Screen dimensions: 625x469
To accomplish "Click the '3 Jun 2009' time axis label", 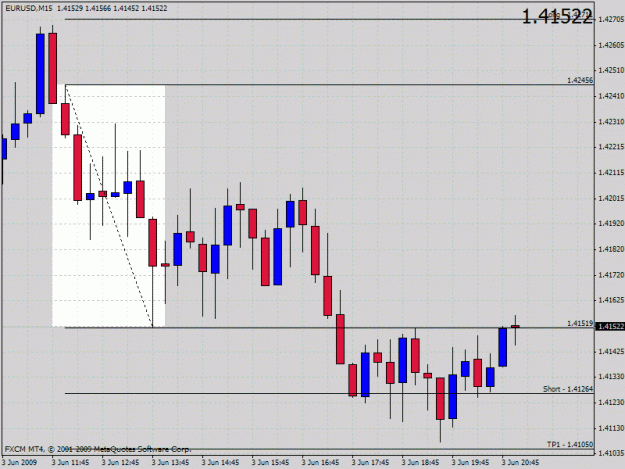I will click(x=19, y=463).
